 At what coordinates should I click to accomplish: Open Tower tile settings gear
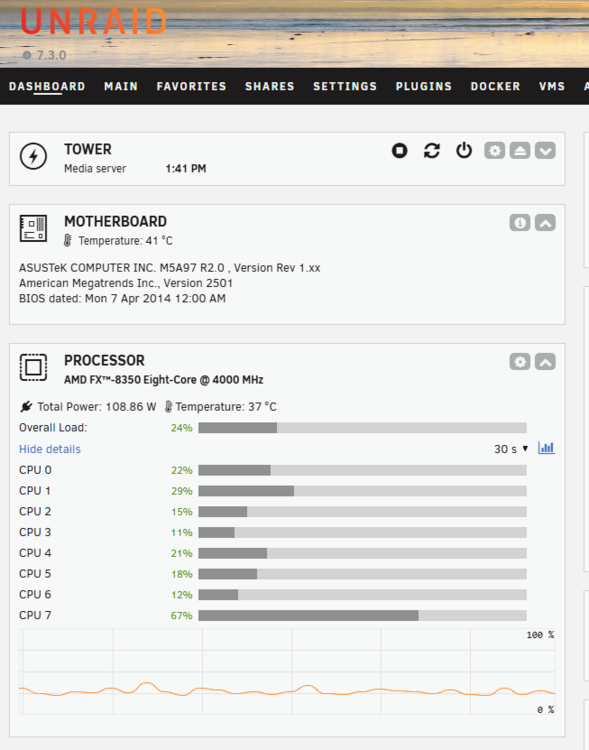(494, 151)
